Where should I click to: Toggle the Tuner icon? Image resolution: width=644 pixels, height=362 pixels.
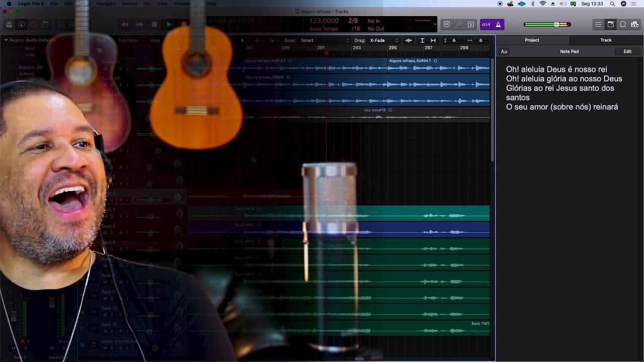click(458, 24)
